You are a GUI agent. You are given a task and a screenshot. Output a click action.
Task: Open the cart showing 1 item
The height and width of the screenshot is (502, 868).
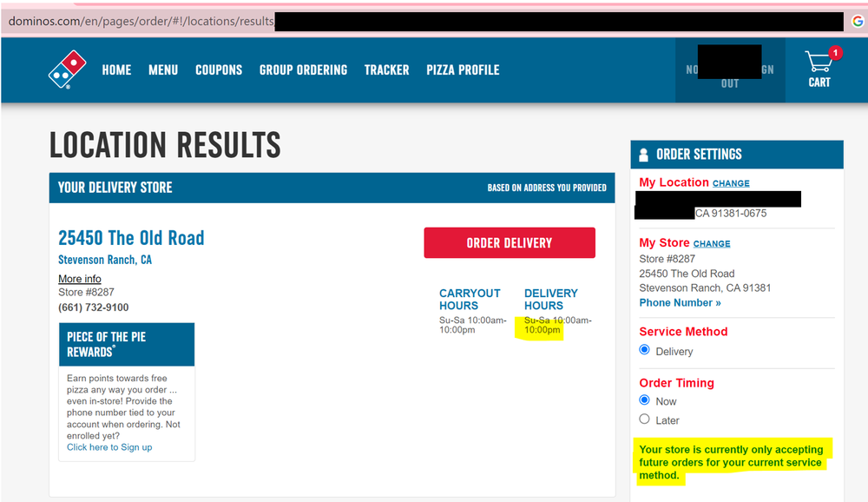[x=819, y=69]
